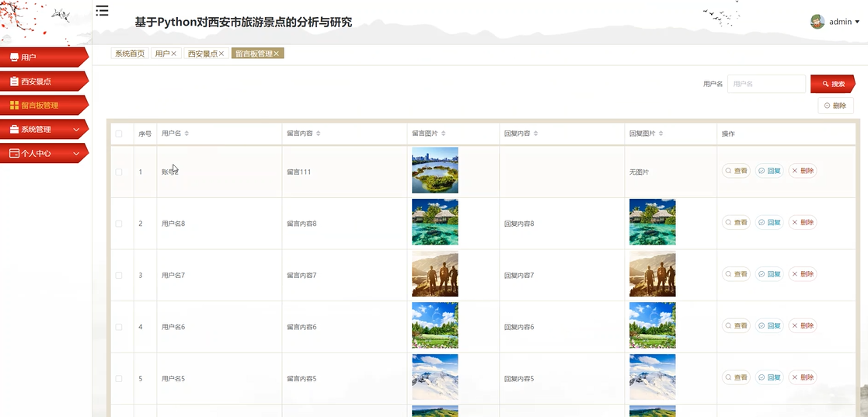Click row 1's 删除 button

(x=803, y=171)
